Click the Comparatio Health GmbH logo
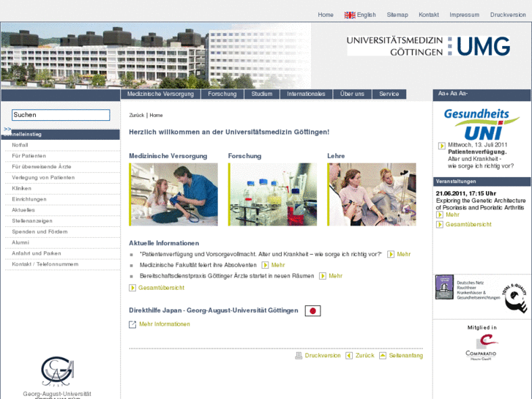The height and width of the screenshot is (399, 532). pos(481,347)
